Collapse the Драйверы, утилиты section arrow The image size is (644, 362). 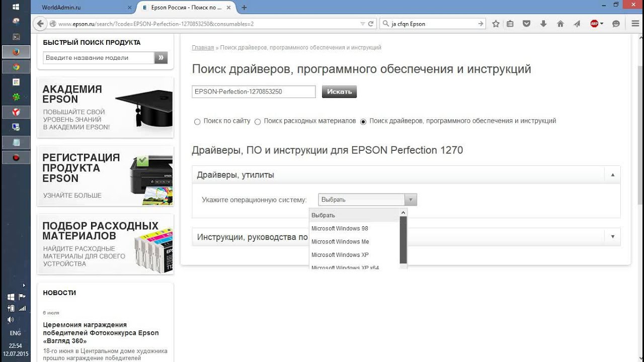coord(612,175)
